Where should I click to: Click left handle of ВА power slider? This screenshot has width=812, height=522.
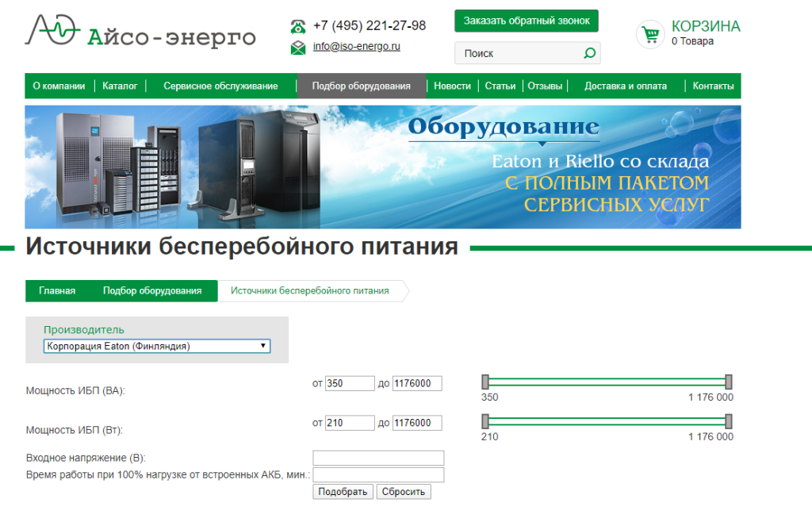point(485,382)
